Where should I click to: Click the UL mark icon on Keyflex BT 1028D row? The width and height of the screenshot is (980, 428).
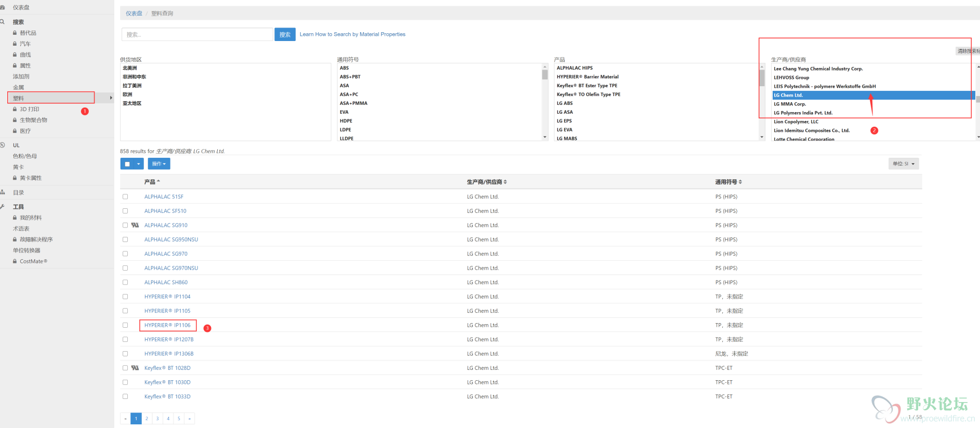[x=135, y=368]
